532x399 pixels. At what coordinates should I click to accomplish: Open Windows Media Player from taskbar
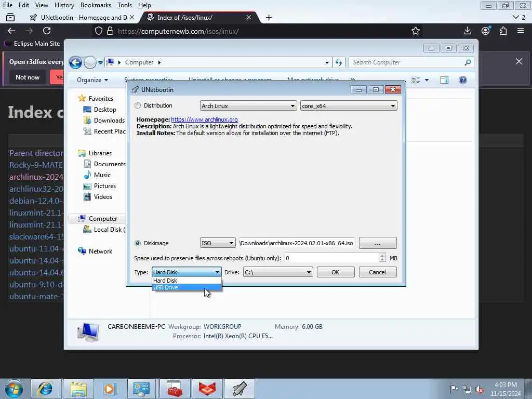109,389
